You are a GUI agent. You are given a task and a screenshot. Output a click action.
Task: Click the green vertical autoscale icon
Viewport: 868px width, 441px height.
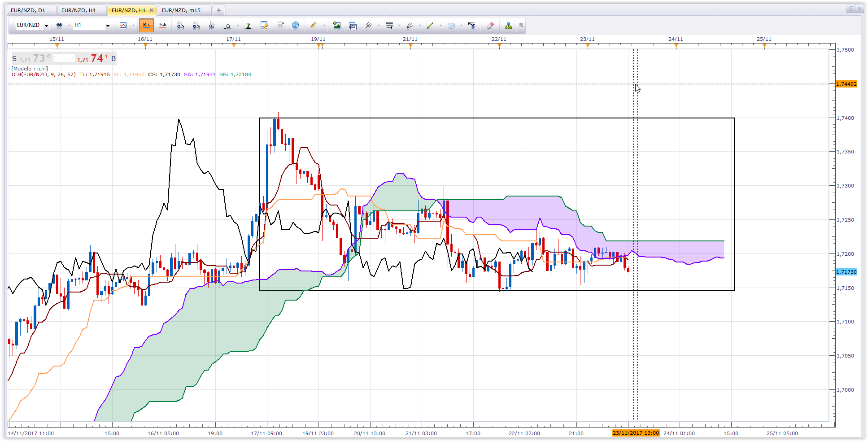tap(248, 26)
